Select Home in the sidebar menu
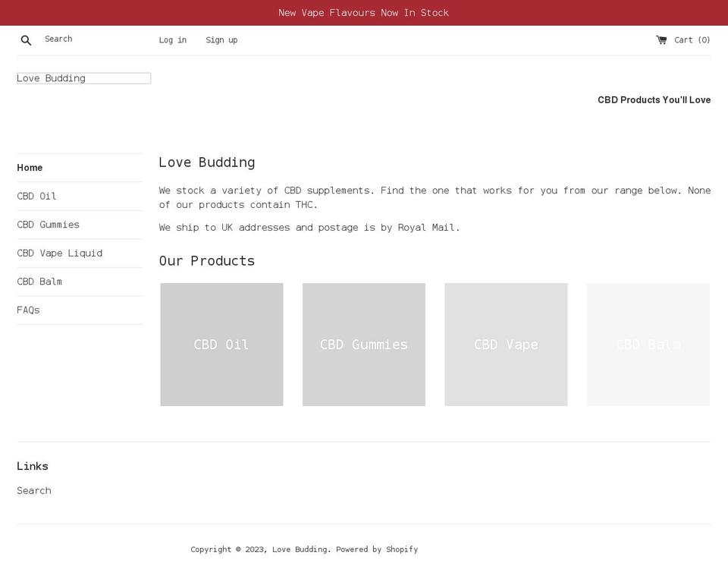 pos(30,168)
